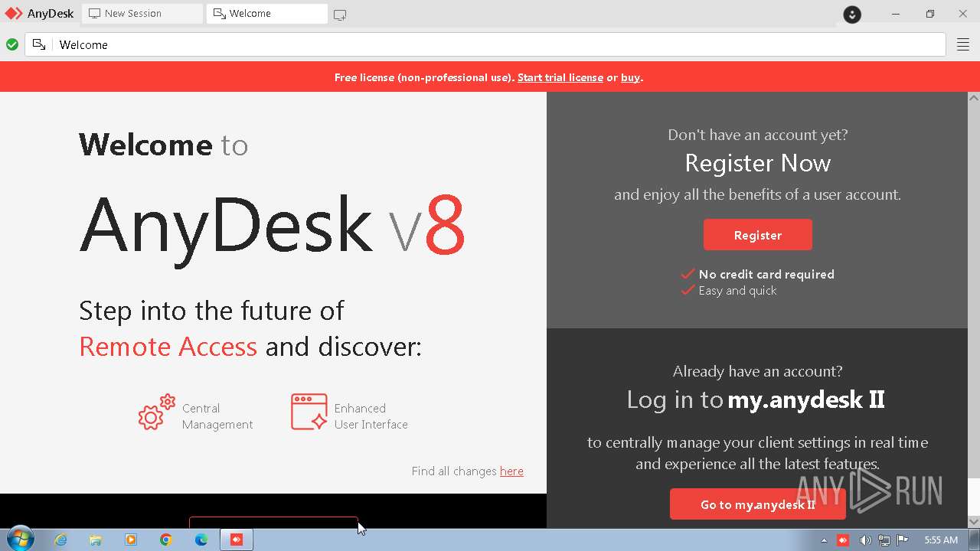Launch Microsoft Edge from the taskbar
Screen dimensions: 980x551
pos(201,540)
